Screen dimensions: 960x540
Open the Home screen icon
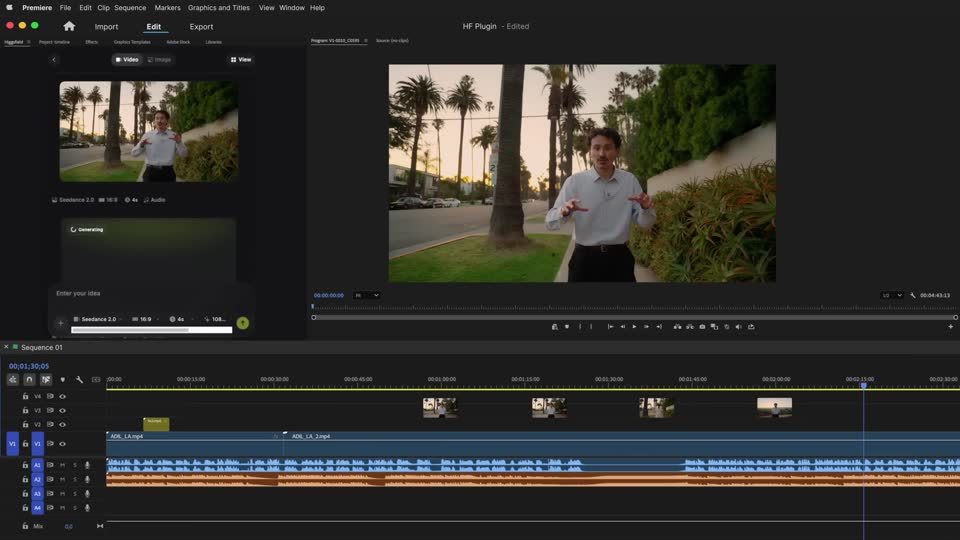tap(69, 26)
